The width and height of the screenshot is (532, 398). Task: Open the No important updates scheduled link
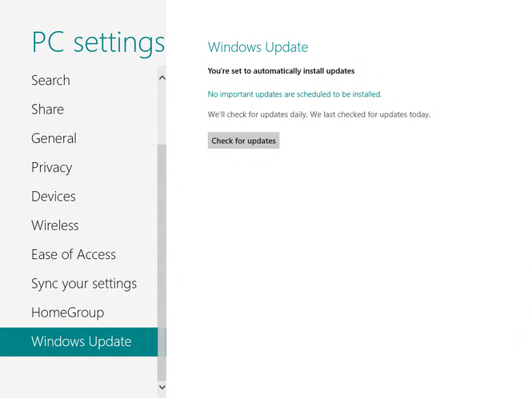tap(294, 94)
